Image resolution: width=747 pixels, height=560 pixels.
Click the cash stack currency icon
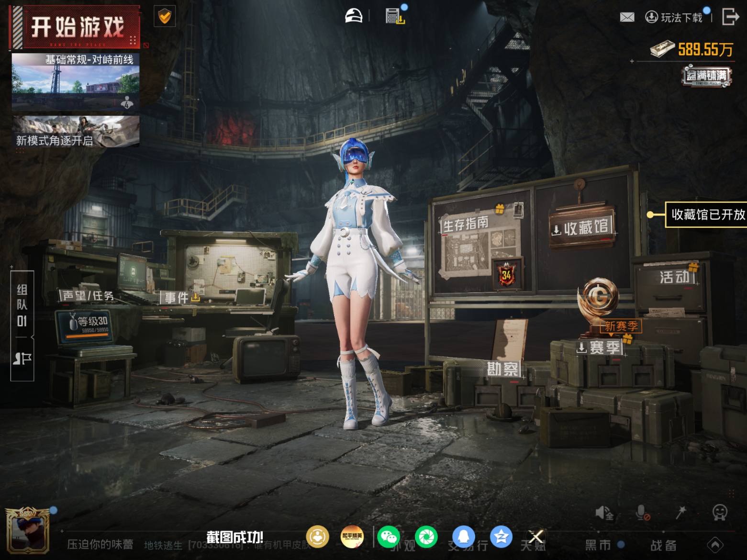[x=663, y=49]
